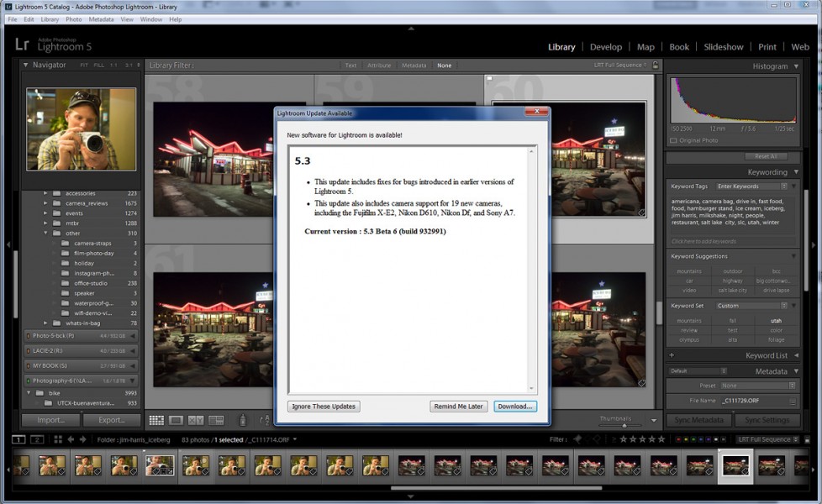The height and width of the screenshot is (504, 822).
Task: Go forward with filmstrip right arrow
Action: 83,439
